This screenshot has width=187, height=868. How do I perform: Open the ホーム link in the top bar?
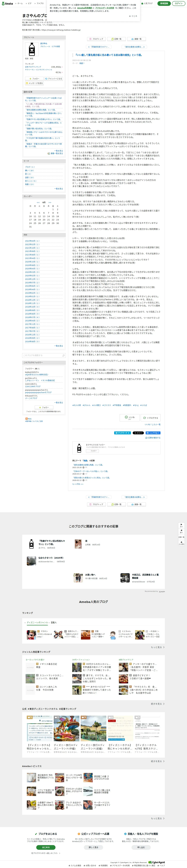(20, 3)
